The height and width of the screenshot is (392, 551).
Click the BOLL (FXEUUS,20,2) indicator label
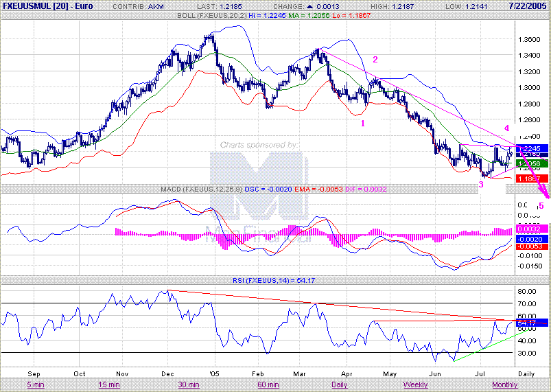click(212, 16)
